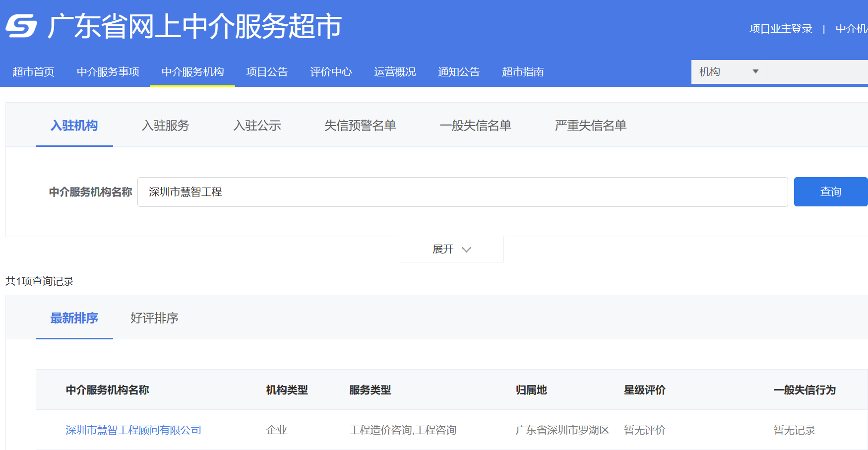Open the 一般失信名单 tab
The width and height of the screenshot is (868, 450).
[475, 126]
